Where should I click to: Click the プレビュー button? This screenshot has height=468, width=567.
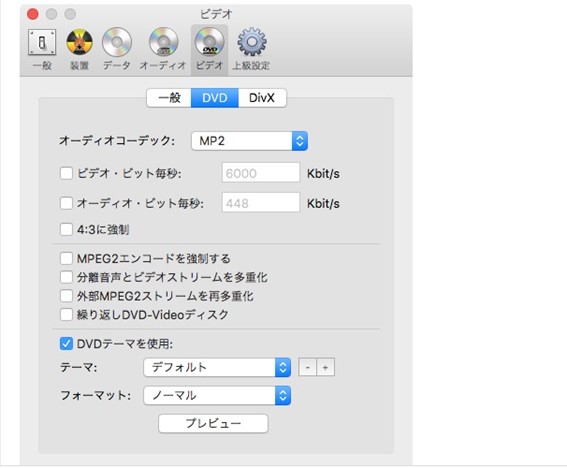pyautogui.click(x=213, y=424)
